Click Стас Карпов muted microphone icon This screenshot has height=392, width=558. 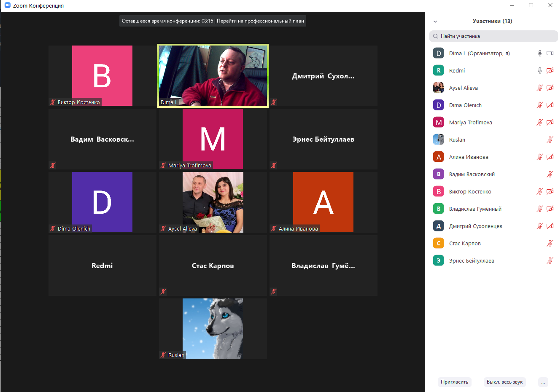[550, 243]
